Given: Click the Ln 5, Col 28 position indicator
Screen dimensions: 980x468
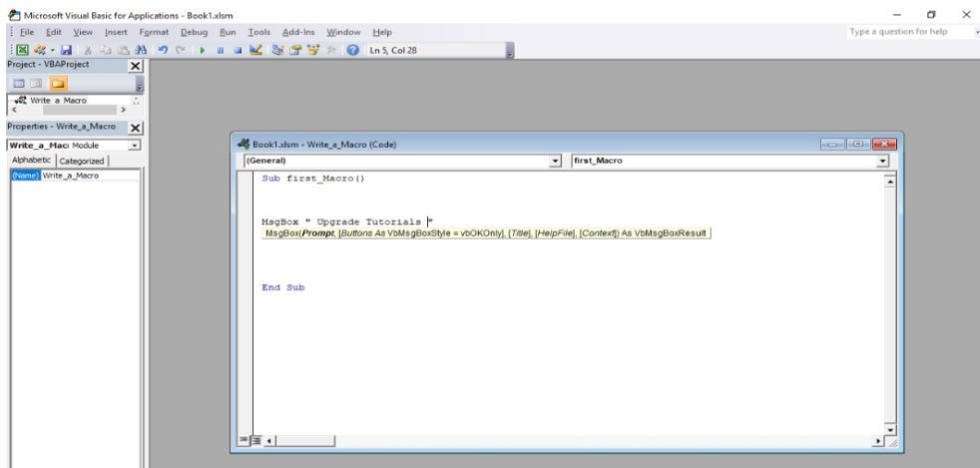Looking at the screenshot, I should 393,50.
